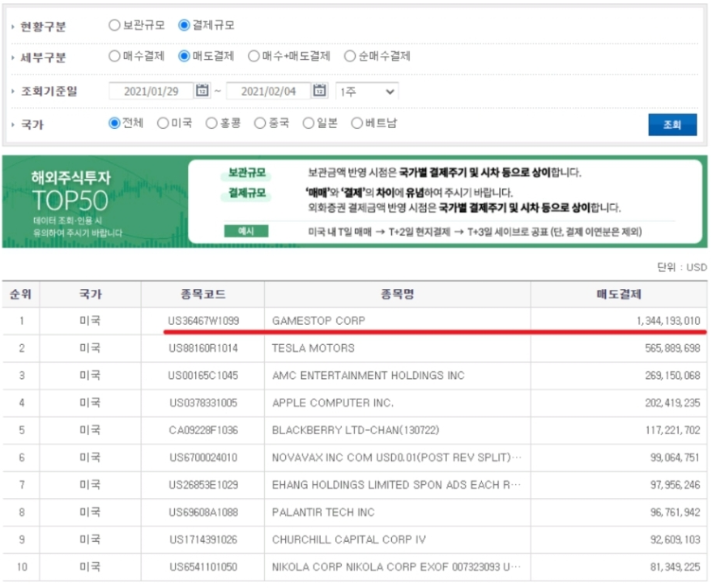Click stock code US69608A1088

pyautogui.click(x=203, y=512)
